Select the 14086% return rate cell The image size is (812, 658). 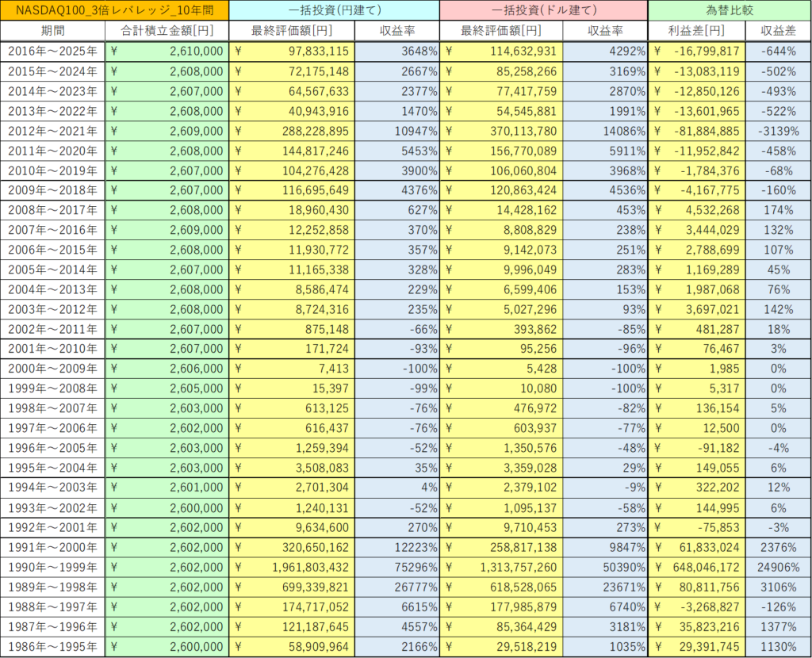coord(605,131)
